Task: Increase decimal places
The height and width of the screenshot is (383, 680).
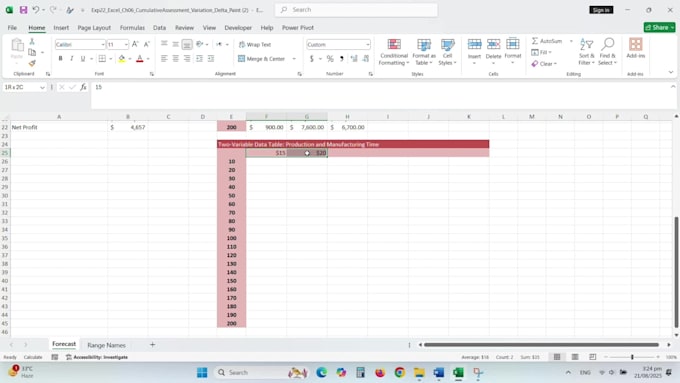Action: (354, 59)
